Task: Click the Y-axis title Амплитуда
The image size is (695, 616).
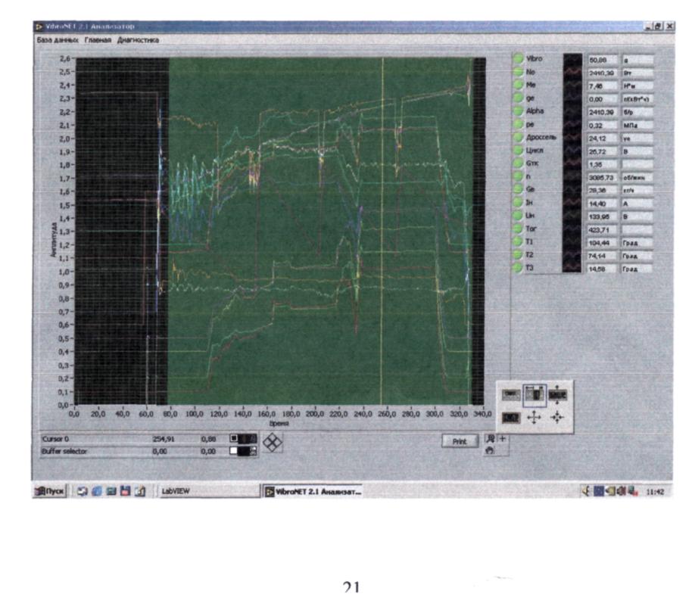Action: click(54, 240)
